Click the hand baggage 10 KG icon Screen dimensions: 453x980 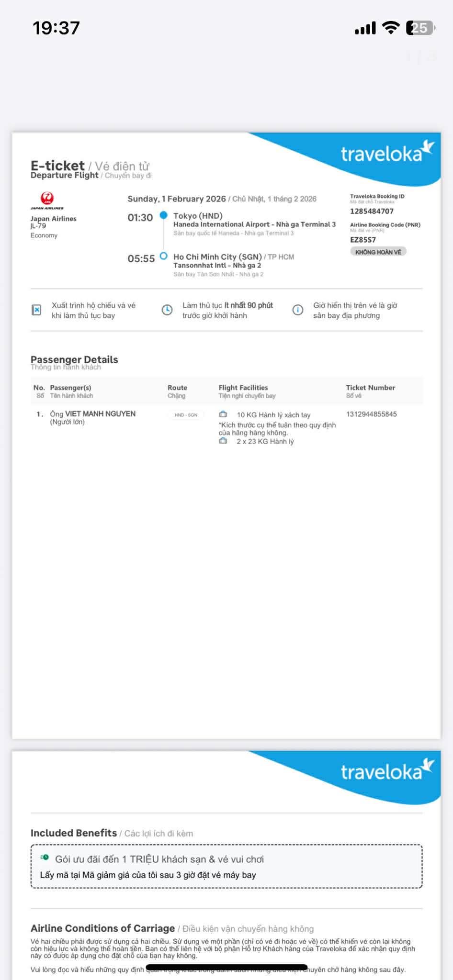[x=223, y=414]
